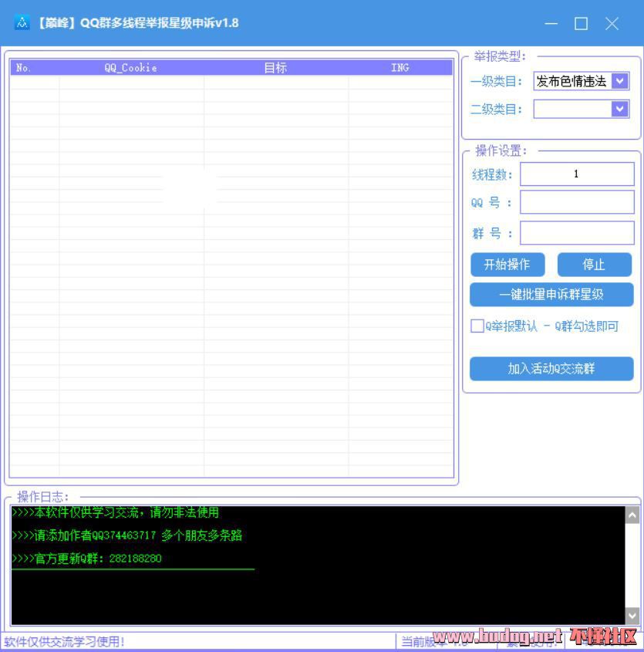Screen dimensions: 644x652
Task: Click the 一键批量申诉群星级 button
Action: click(x=551, y=295)
